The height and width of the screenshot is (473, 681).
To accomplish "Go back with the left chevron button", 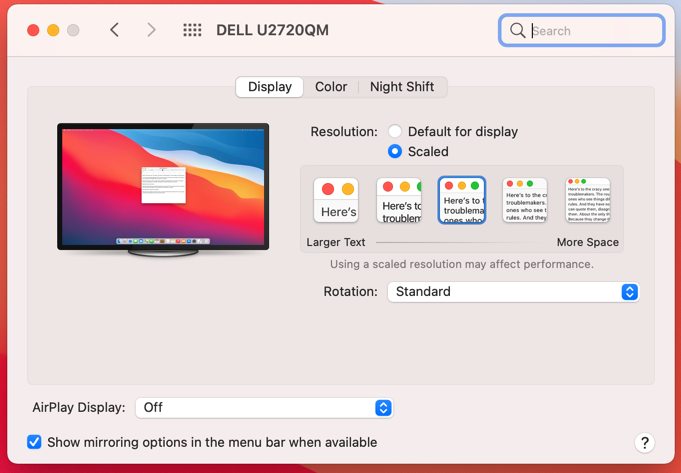I will point(114,30).
